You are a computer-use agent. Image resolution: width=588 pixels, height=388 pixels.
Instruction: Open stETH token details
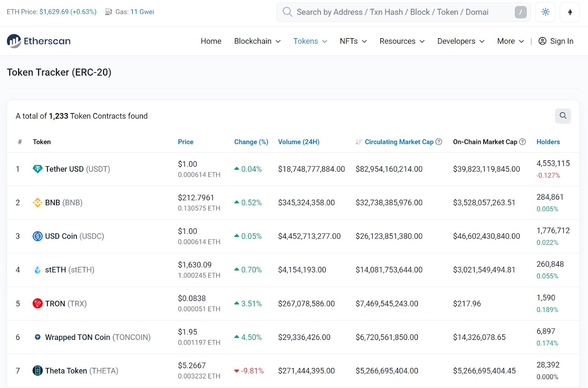click(x=70, y=270)
